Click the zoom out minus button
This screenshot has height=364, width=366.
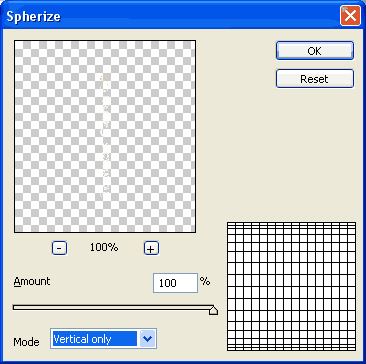click(59, 248)
